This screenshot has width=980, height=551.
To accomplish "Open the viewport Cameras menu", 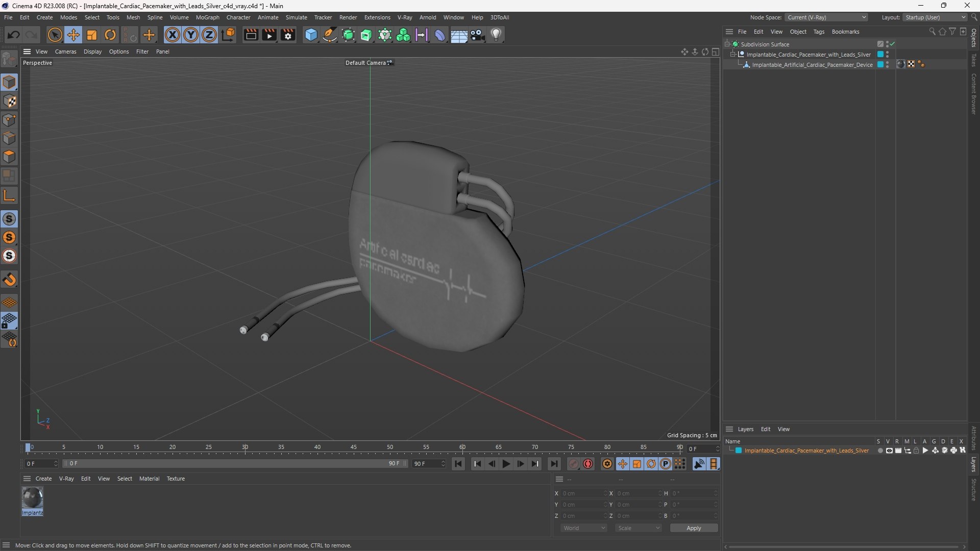I will (x=65, y=52).
